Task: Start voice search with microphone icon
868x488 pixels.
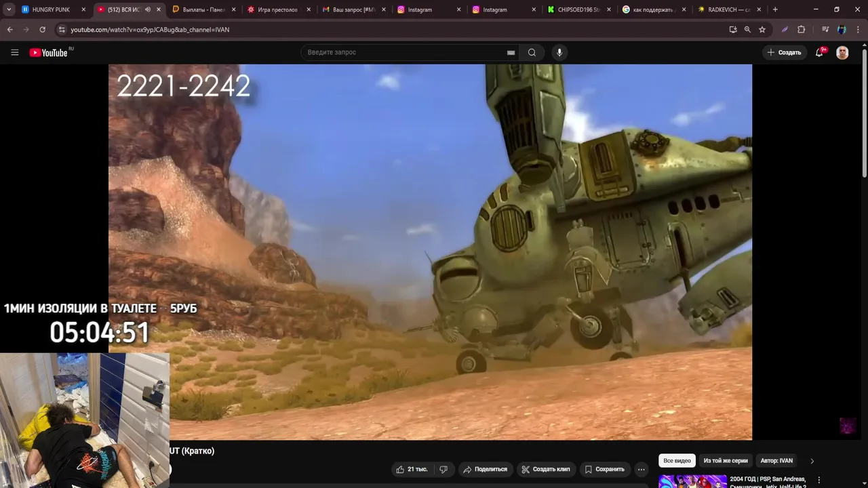Action: [x=559, y=52]
